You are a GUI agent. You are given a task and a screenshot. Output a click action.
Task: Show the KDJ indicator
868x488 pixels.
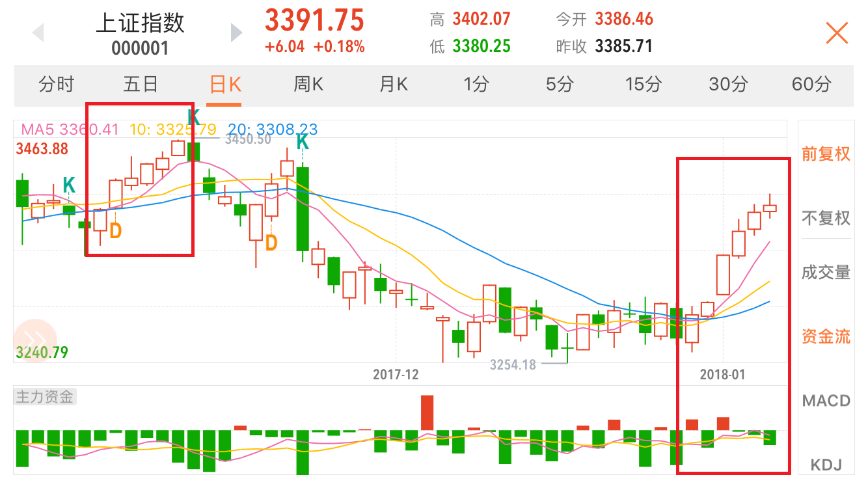pyautogui.click(x=826, y=465)
